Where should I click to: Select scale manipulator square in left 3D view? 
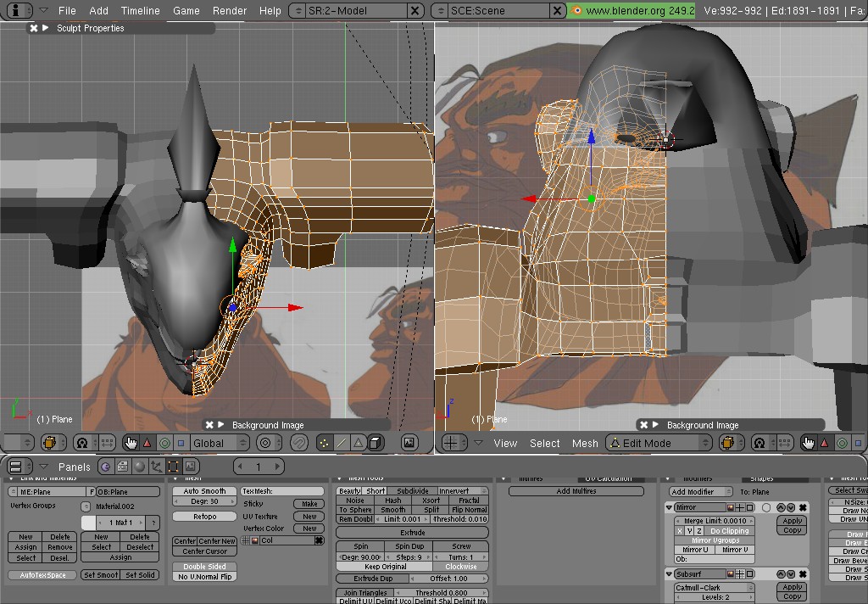tap(181, 443)
